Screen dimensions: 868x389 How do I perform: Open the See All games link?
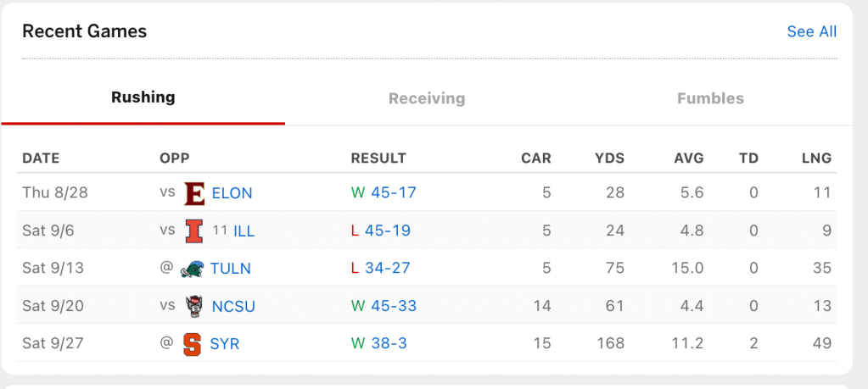[811, 31]
